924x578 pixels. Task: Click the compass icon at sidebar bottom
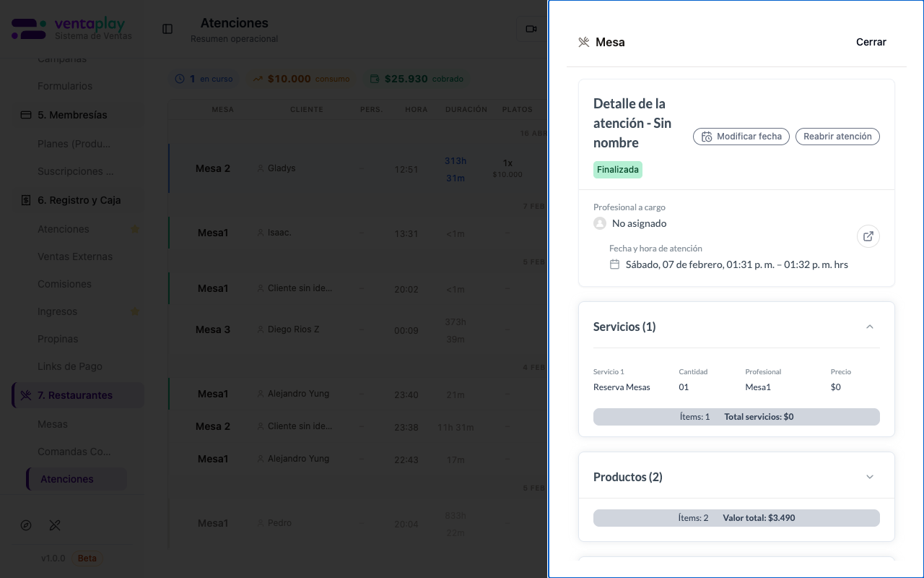[27, 525]
